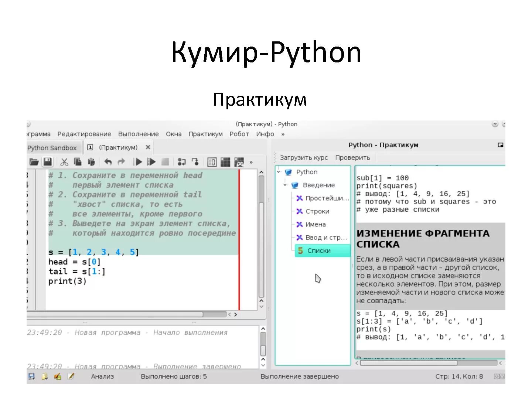Click the output console vertical scrollbar
Screen dimensions: 532x399
(x=263, y=344)
